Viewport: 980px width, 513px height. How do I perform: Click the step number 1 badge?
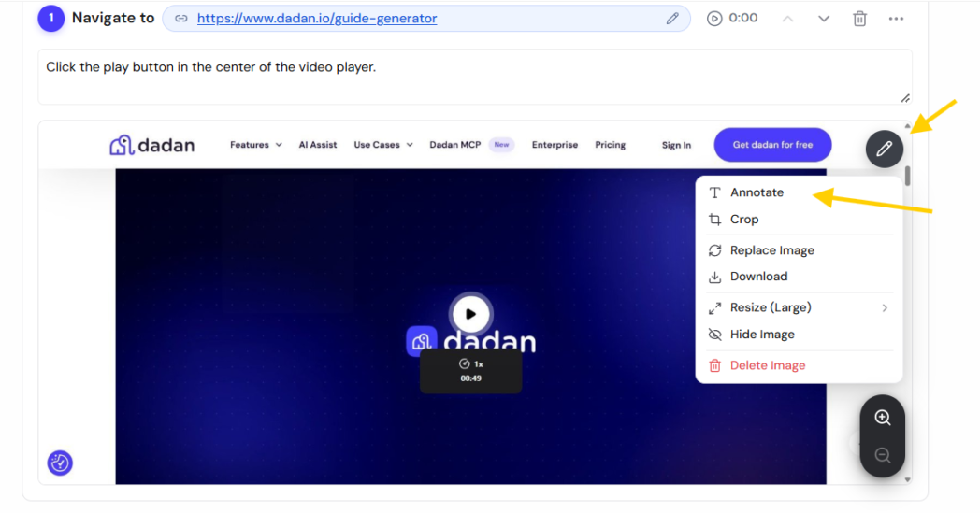pos(51,19)
